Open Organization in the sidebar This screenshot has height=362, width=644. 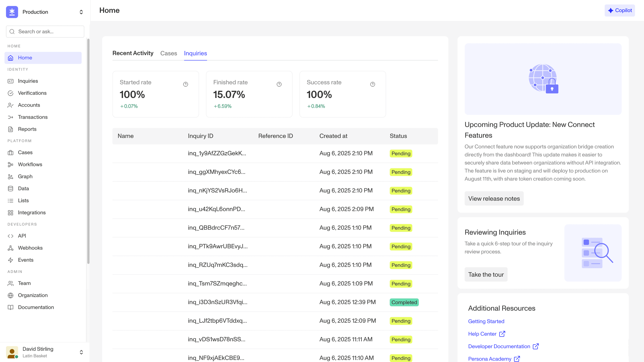click(x=43, y=295)
